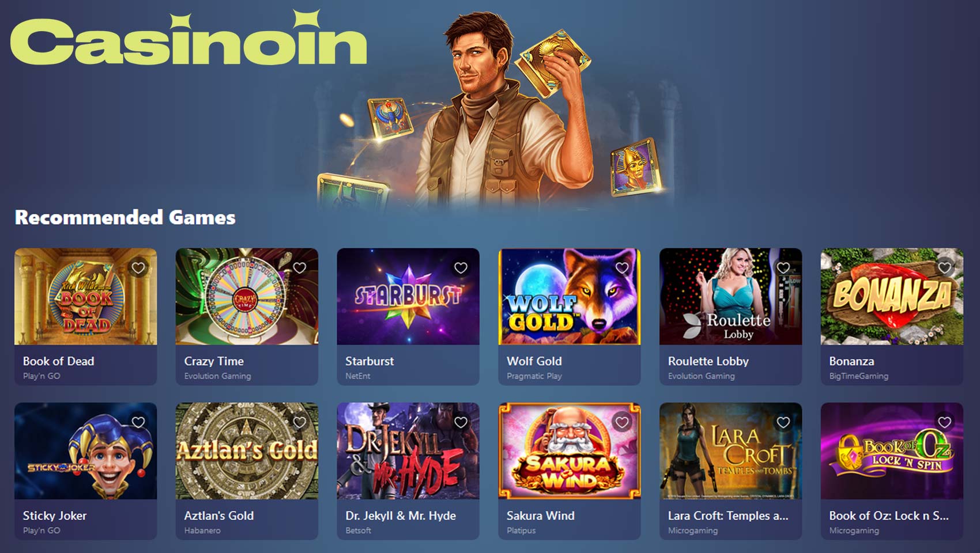Favorite Sakura Wind with heart icon
The image size is (980, 553).
click(x=622, y=422)
